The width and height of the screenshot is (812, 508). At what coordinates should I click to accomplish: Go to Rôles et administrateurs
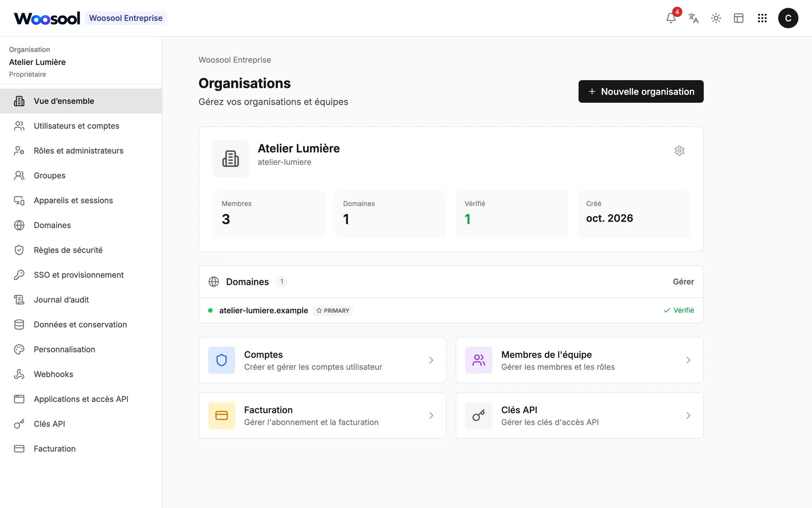click(x=81, y=151)
